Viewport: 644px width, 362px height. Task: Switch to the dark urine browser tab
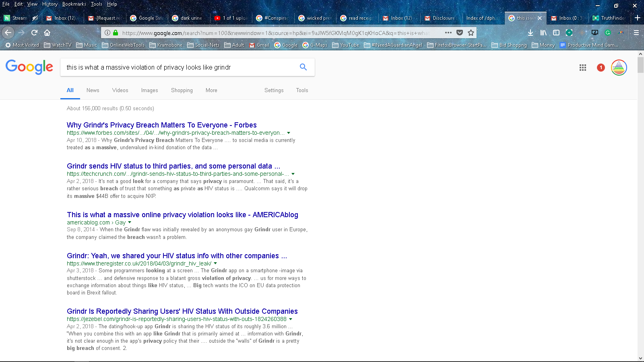(188, 18)
